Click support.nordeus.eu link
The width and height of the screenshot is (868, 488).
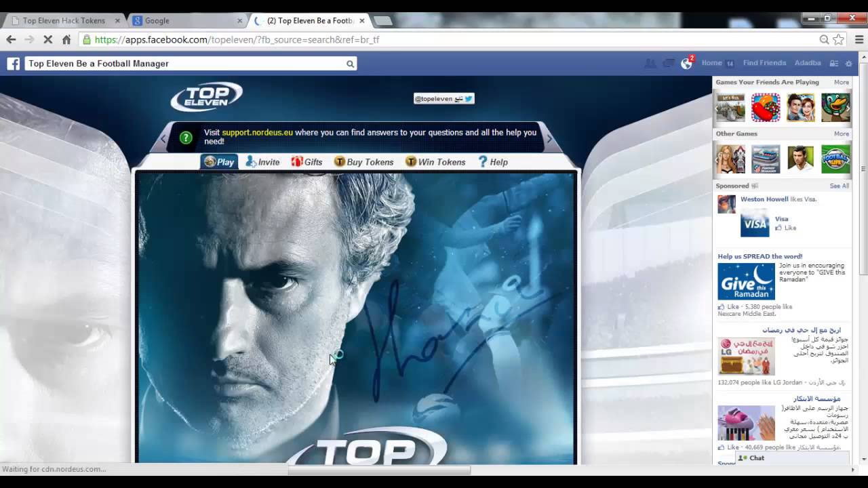(x=257, y=132)
